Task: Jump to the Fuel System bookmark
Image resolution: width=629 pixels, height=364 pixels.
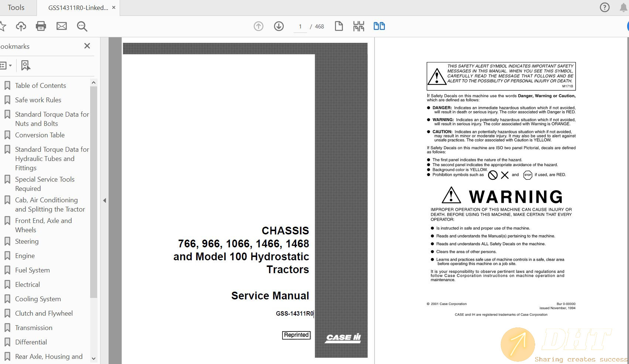Action: coord(32,270)
